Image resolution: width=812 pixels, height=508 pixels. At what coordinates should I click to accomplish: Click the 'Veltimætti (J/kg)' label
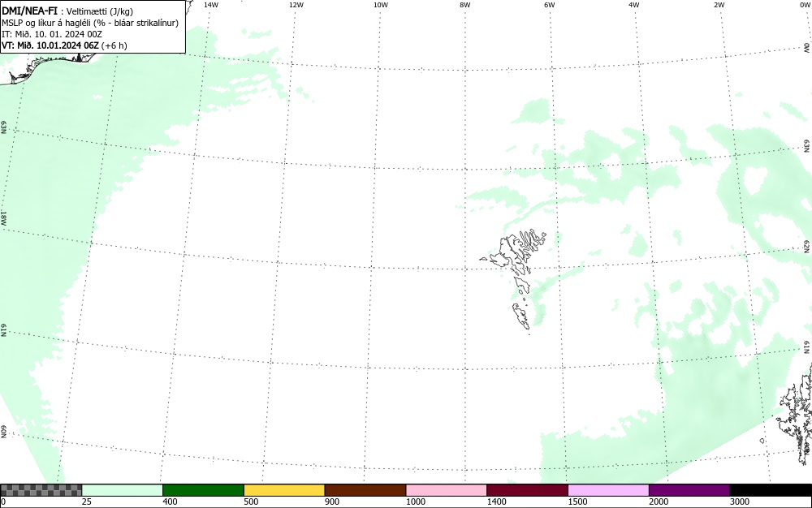[x=99, y=11]
